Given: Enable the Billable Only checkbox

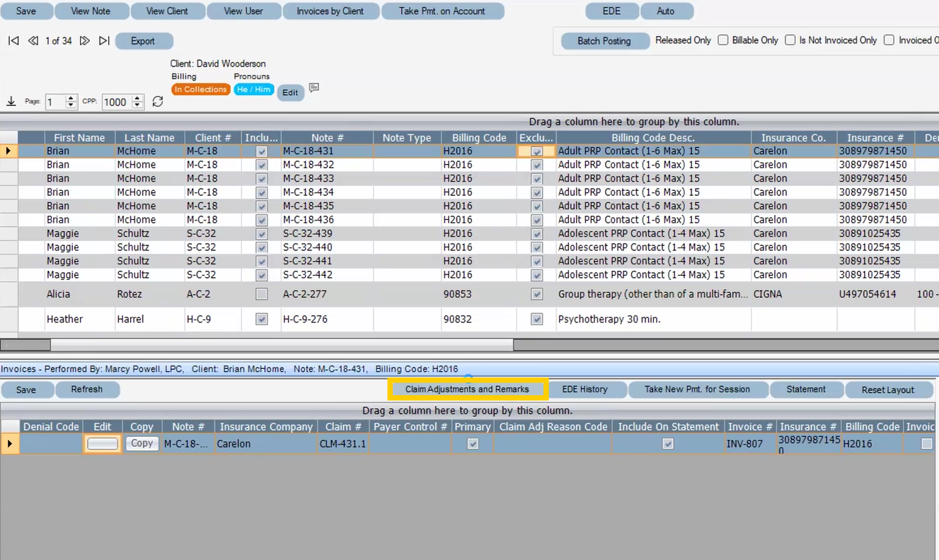Looking at the screenshot, I should tap(722, 40).
